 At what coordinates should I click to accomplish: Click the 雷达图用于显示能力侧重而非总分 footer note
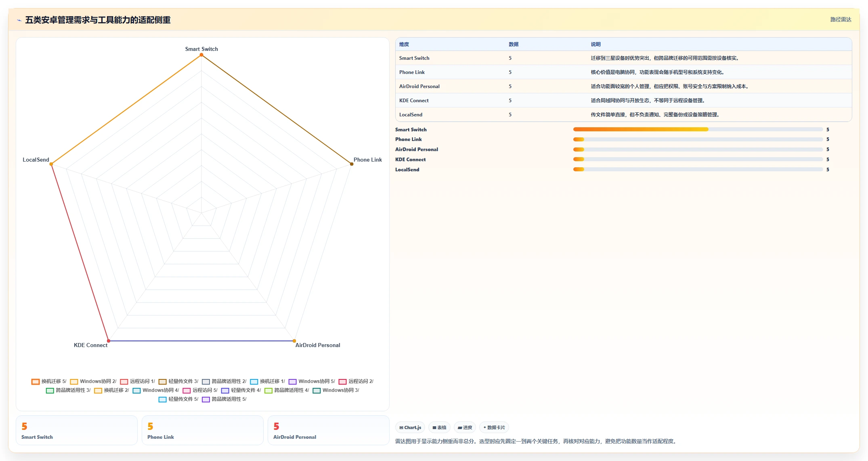point(537,441)
